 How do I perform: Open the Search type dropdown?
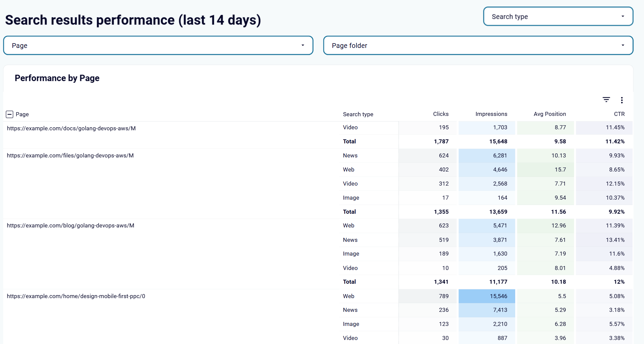pos(558,16)
